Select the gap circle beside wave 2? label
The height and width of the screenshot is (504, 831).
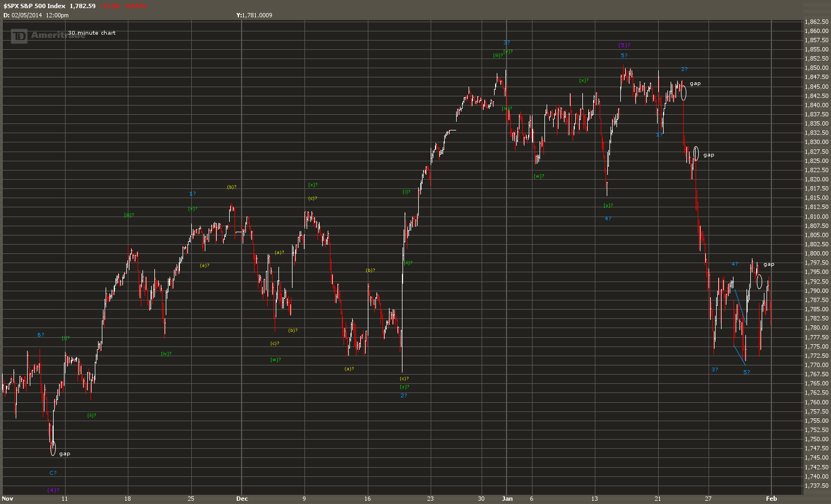683,93
